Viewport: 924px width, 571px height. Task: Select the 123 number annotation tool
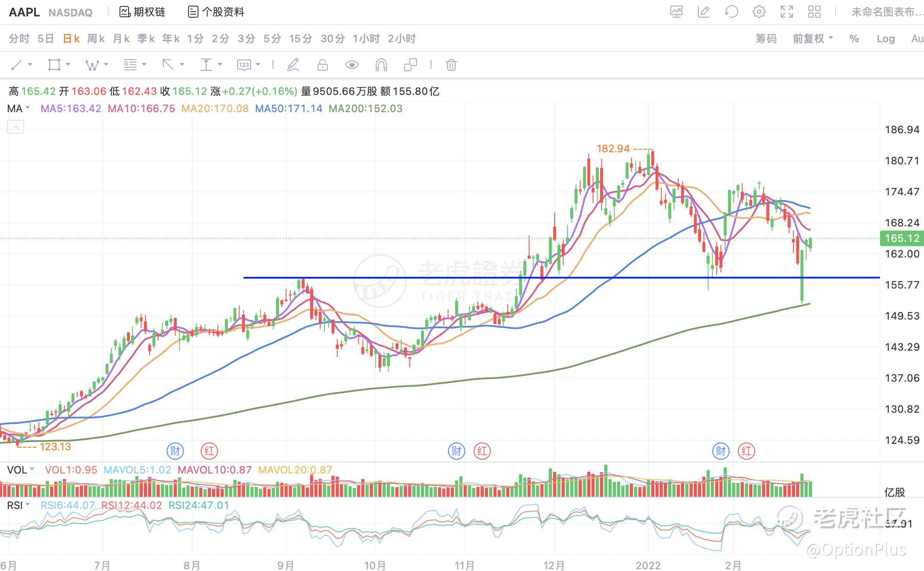[x=244, y=65]
